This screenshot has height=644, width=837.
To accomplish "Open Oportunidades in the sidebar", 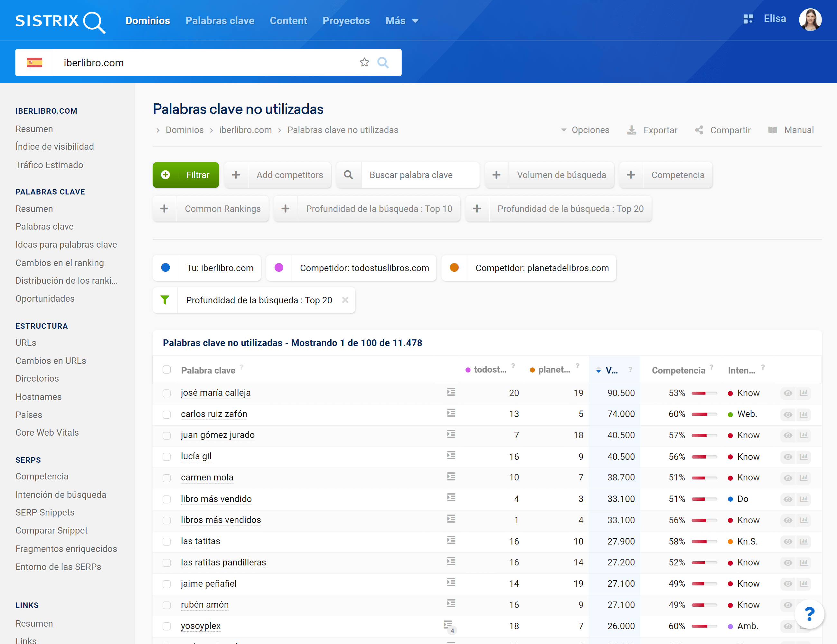I will tap(45, 298).
